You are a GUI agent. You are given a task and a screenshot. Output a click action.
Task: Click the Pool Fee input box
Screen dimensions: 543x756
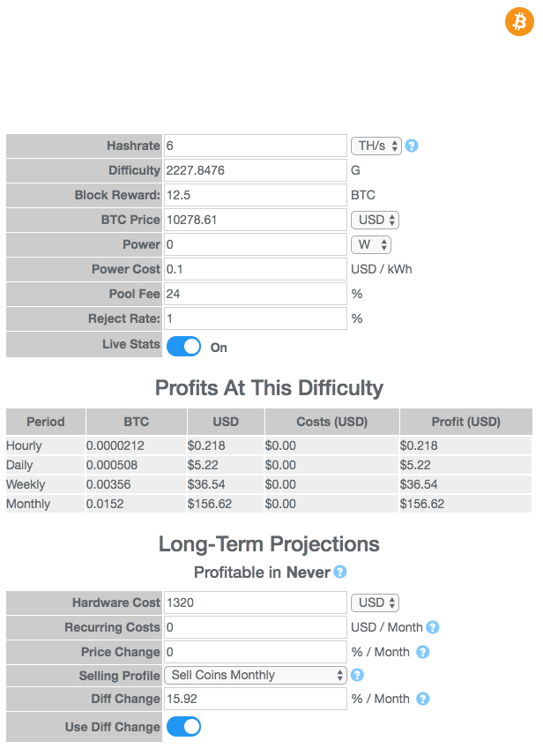256,294
